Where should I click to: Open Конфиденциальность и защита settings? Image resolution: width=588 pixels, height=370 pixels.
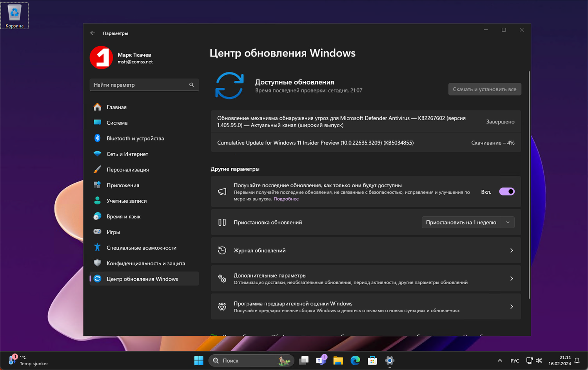point(144,263)
